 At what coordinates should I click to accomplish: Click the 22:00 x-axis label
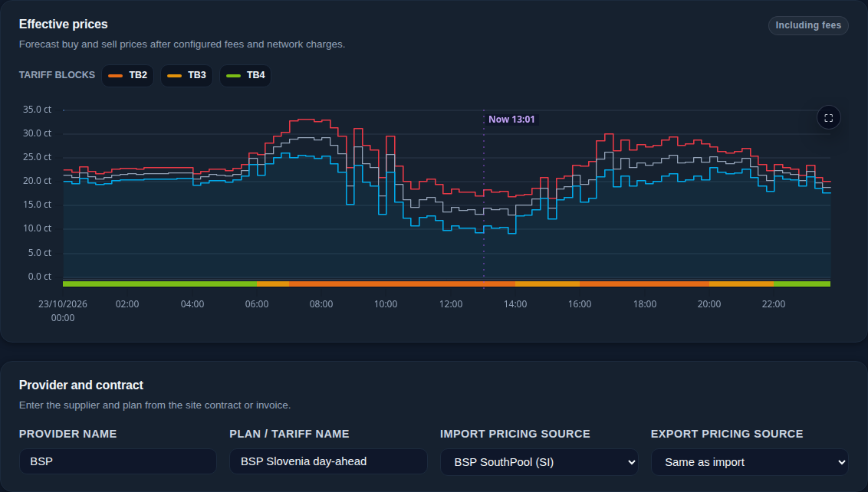click(x=774, y=304)
